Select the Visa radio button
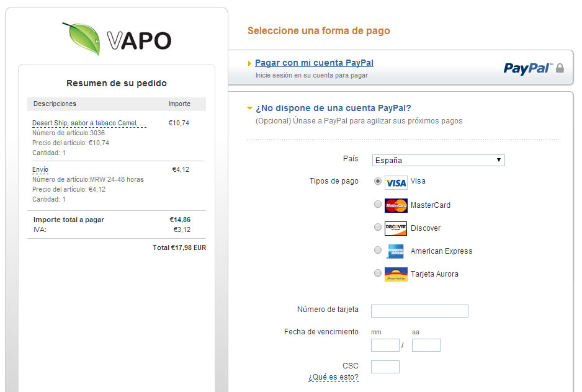This screenshot has height=392, width=582. point(377,181)
